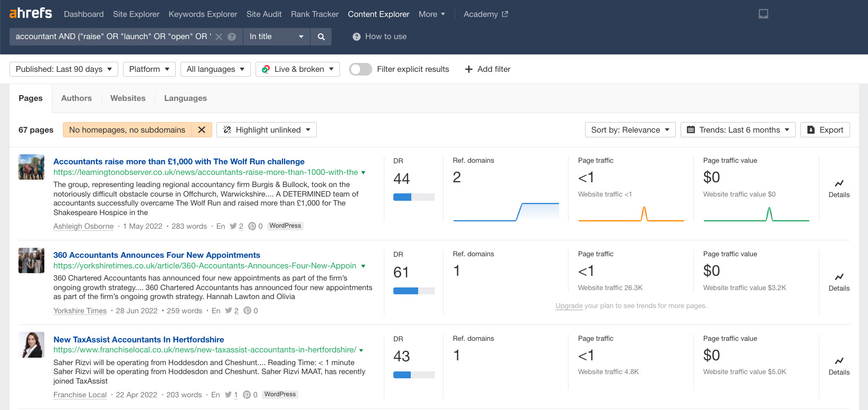Click the search help question mark icon

(x=232, y=36)
